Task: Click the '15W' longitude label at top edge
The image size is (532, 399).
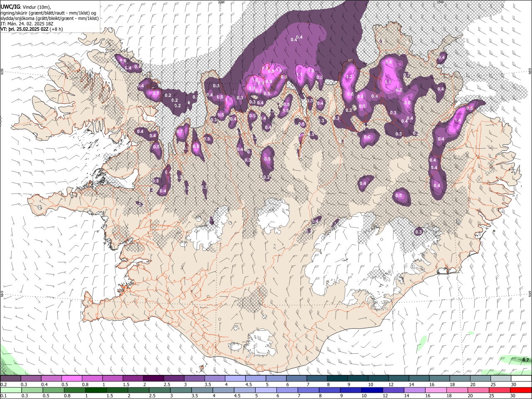Action: coord(440,2)
